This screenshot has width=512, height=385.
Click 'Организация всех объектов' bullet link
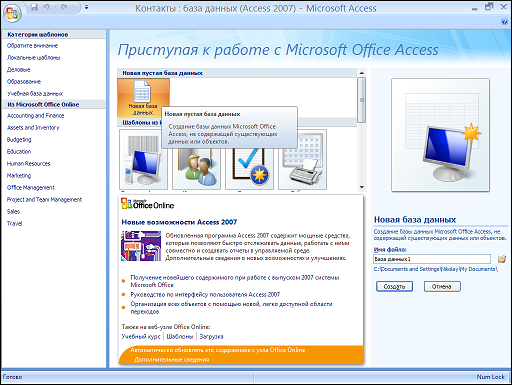[231, 308]
